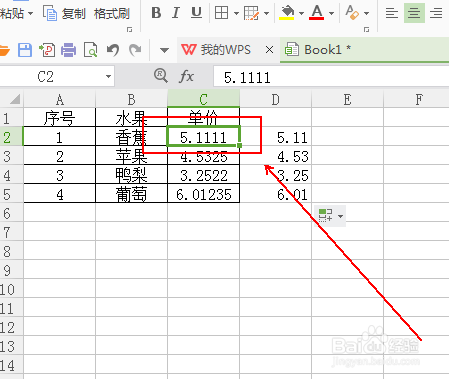Click cell containing 香蕉

[131, 137]
